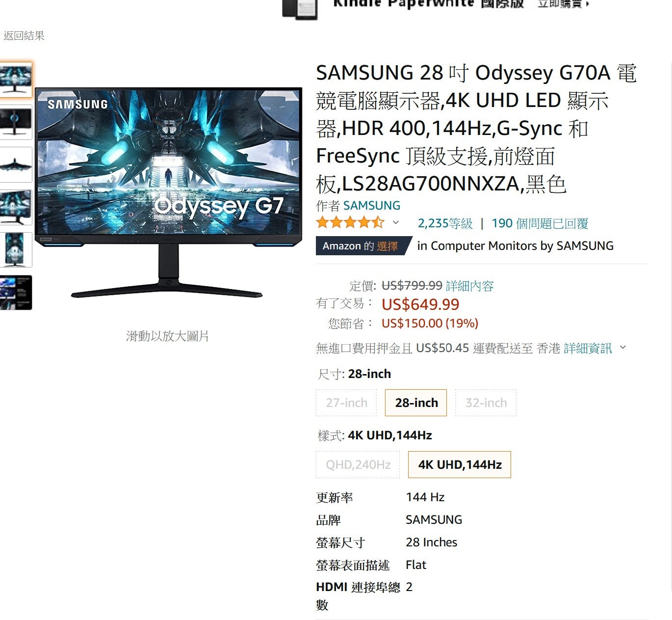Choose the 28-inch size option
The height and width of the screenshot is (620, 672).
coord(416,403)
